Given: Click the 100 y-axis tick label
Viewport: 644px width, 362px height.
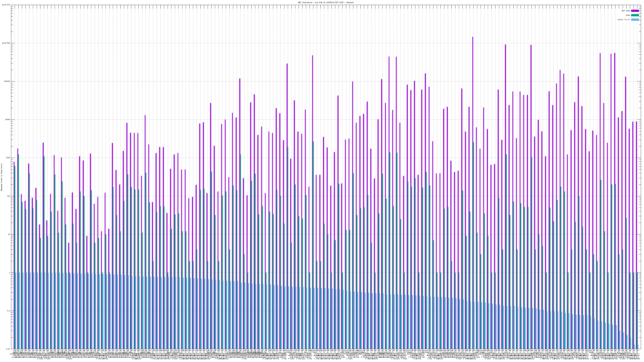Looking at the screenshot, I should [8, 196].
